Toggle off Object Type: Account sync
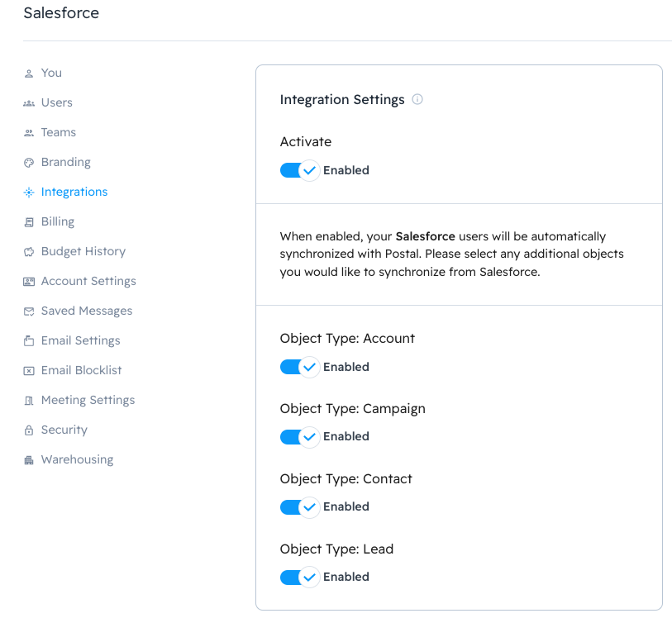 (299, 367)
